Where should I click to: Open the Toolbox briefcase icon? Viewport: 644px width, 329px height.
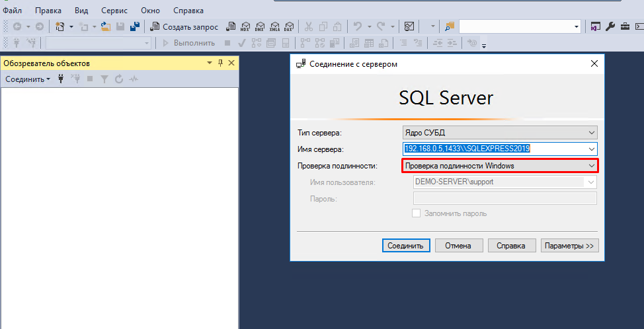click(x=625, y=26)
